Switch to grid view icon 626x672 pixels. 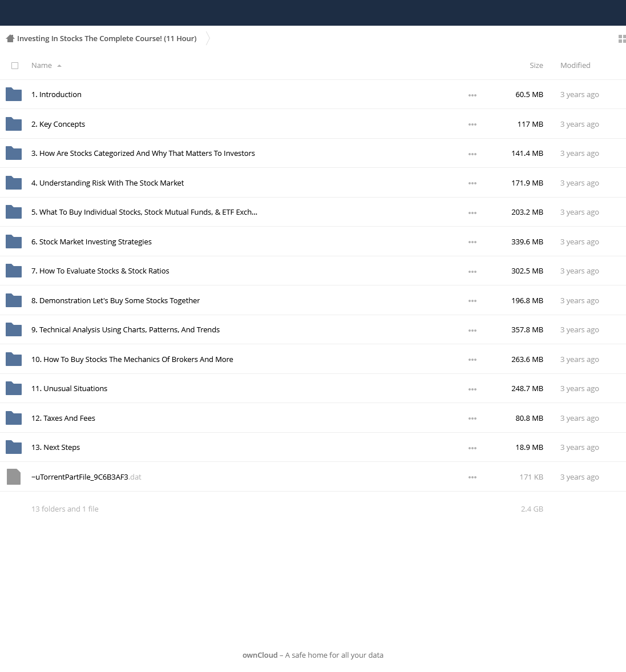point(622,39)
